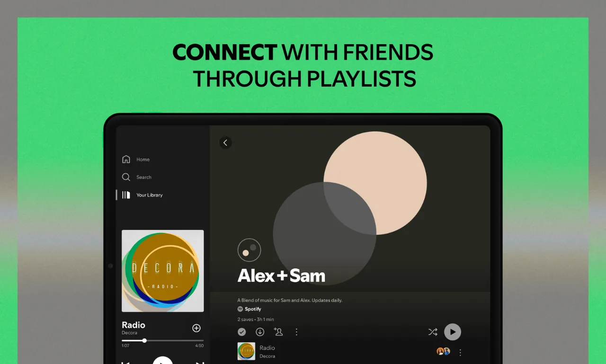Toggle the saved checkmark on Alex + Sam
This screenshot has height=364, width=606.
(242, 332)
